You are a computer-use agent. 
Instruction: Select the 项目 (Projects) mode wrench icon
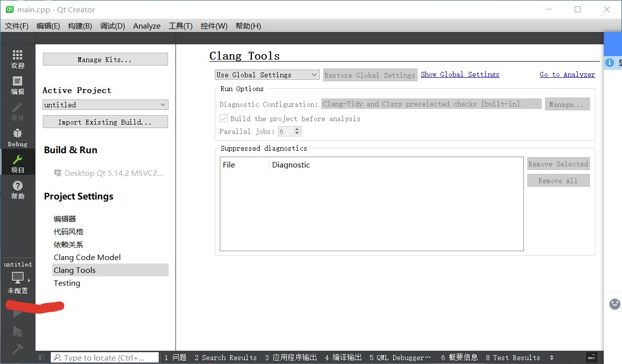pos(18,160)
